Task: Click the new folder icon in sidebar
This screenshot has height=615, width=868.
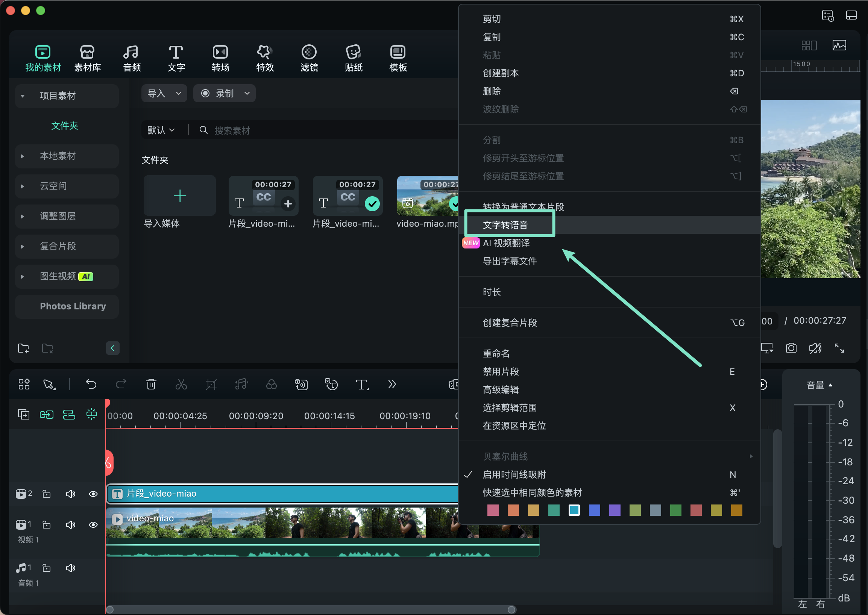Action: (23, 348)
